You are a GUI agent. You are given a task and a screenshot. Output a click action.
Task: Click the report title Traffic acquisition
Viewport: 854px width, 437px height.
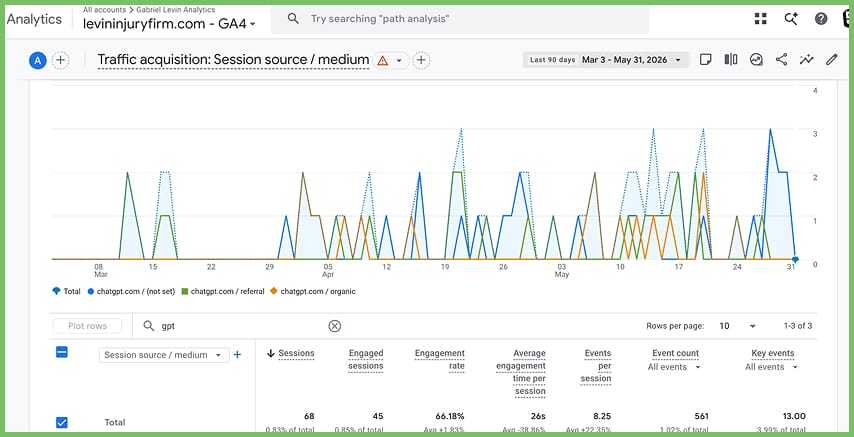[x=233, y=60]
